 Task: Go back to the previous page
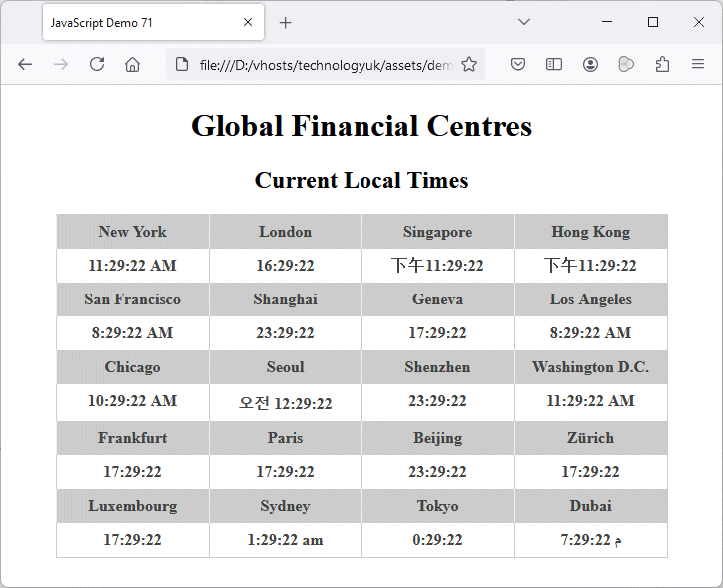click(25, 65)
